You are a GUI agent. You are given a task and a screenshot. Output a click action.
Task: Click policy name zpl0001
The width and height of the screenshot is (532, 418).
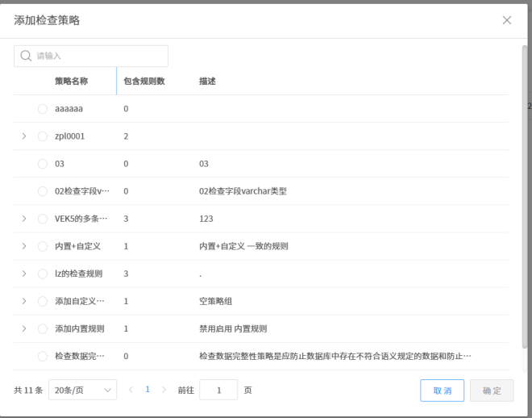pyautogui.click(x=70, y=136)
